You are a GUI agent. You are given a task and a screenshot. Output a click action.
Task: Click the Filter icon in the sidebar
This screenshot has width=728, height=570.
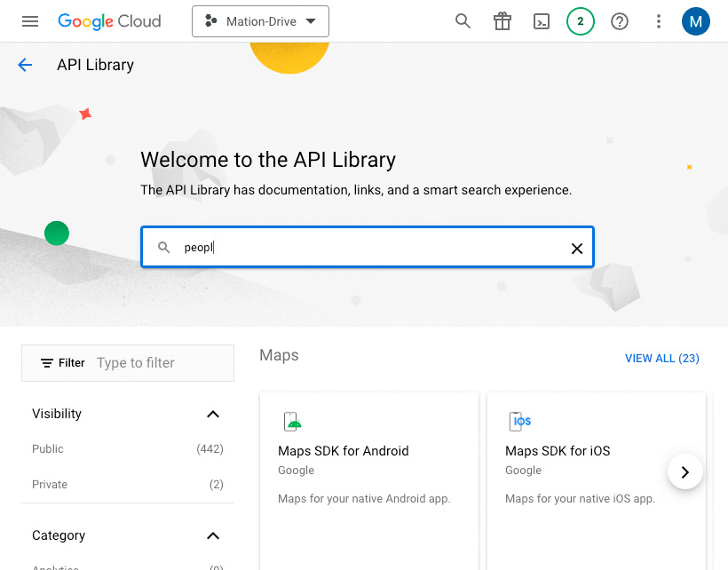tap(46, 363)
